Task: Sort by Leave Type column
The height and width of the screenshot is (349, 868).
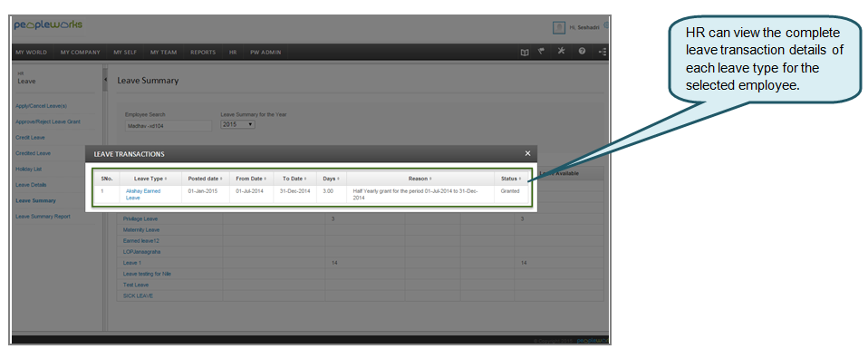Action: (150, 179)
